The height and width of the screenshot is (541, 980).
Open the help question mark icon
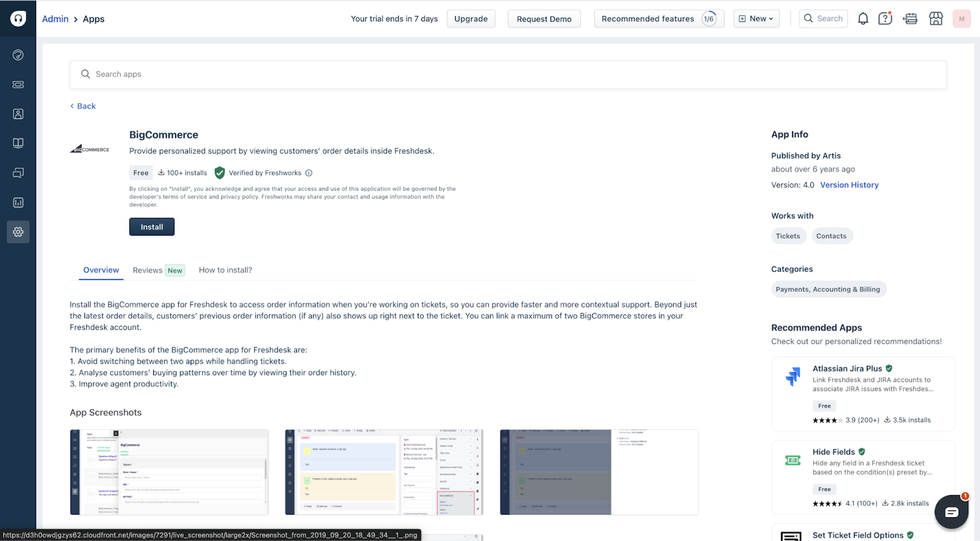click(885, 18)
